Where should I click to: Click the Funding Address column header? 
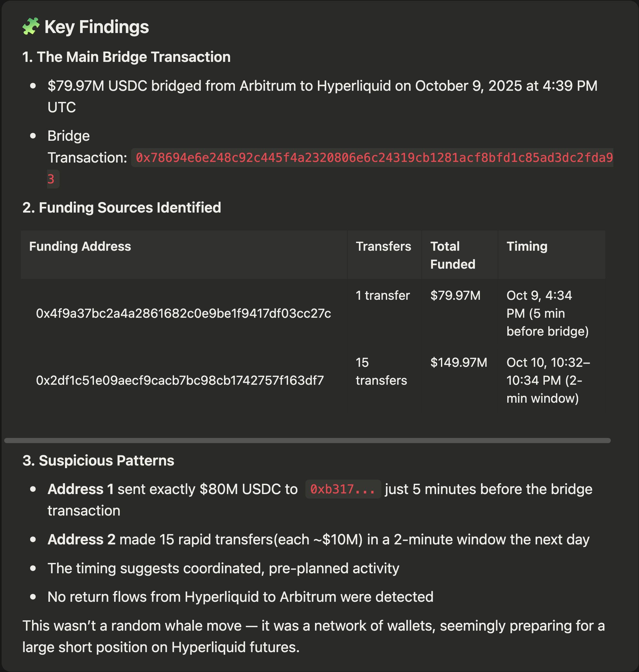(x=80, y=246)
